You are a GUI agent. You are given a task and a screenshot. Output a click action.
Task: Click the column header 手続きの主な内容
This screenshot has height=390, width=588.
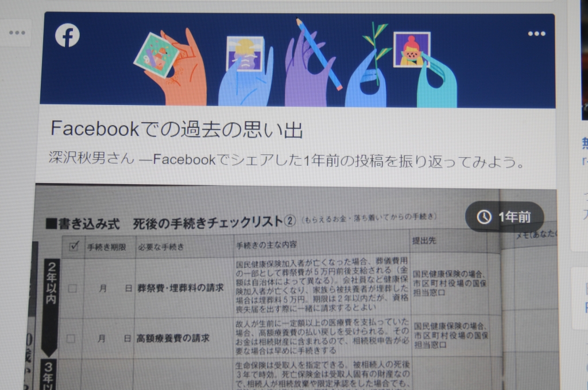point(266,245)
